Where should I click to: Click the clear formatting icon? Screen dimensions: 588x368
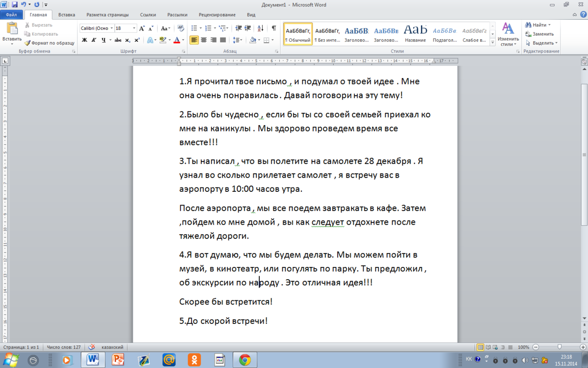(x=180, y=28)
